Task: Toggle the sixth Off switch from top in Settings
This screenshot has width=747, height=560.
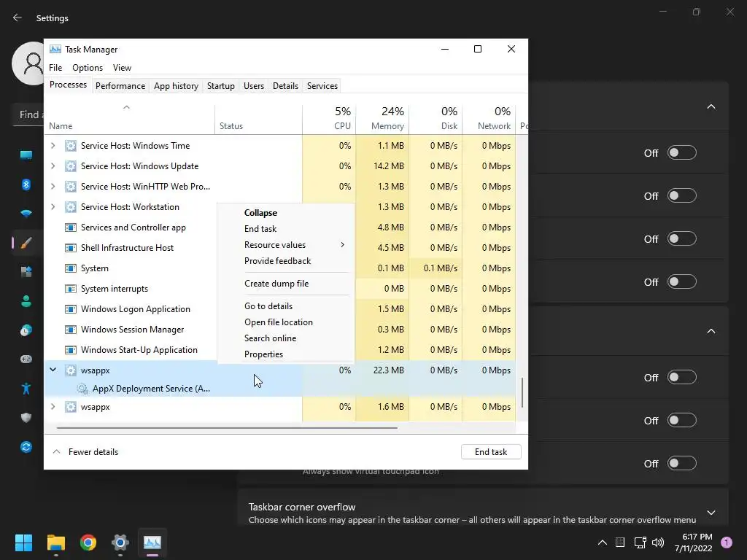Action: pyautogui.click(x=682, y=421)
